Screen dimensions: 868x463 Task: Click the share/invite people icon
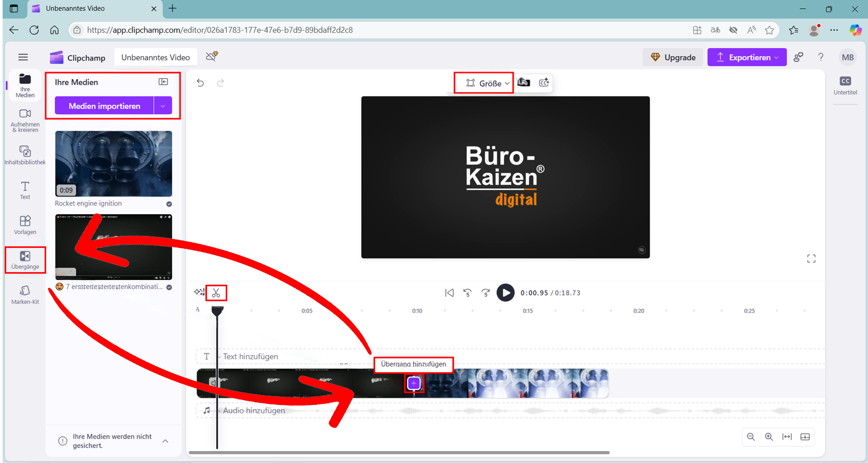click(798, 57)
